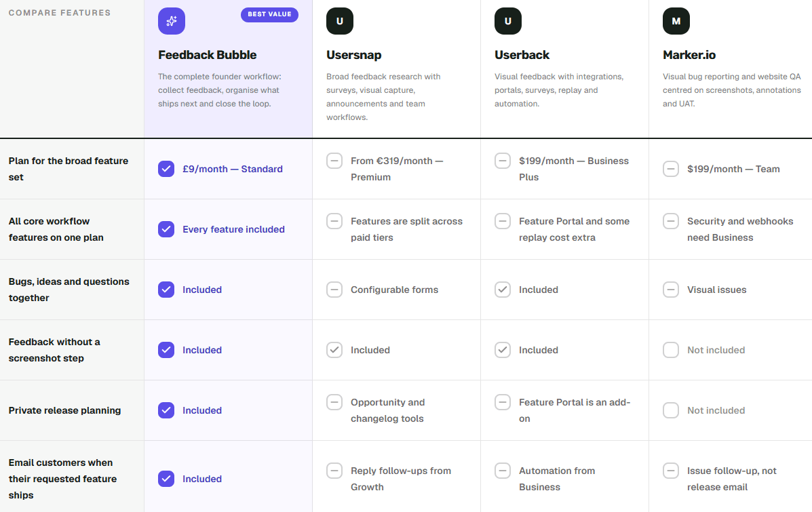812x512 pixels.
Task: Click 'Not included' in Private release planning row
Action: (x=716, y=410)
